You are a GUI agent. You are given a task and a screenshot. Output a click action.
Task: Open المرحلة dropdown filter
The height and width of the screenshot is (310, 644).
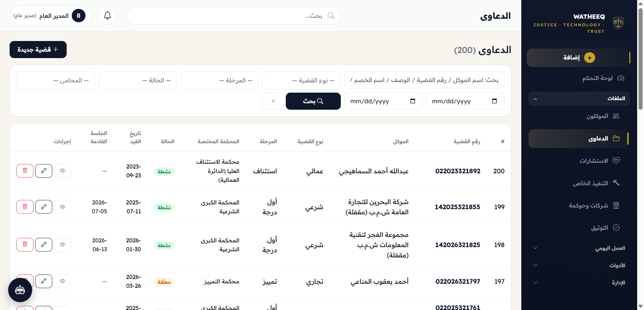(x=219, y=80)
